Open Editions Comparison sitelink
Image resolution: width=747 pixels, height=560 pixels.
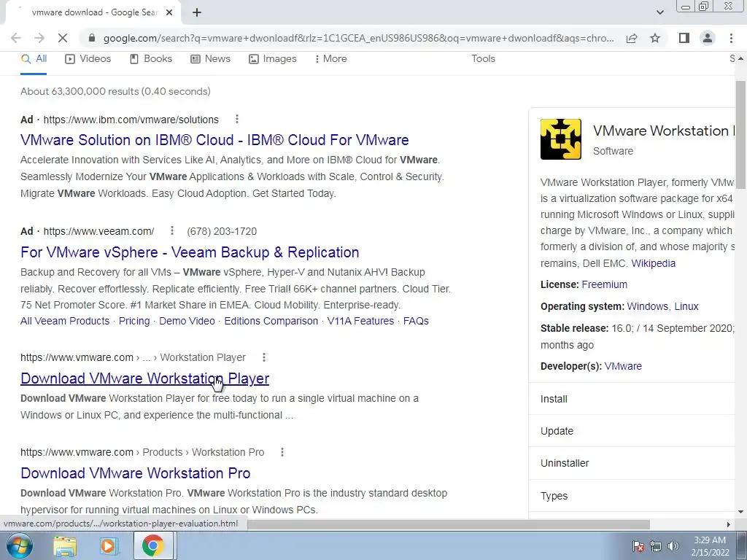pos(271,321)
